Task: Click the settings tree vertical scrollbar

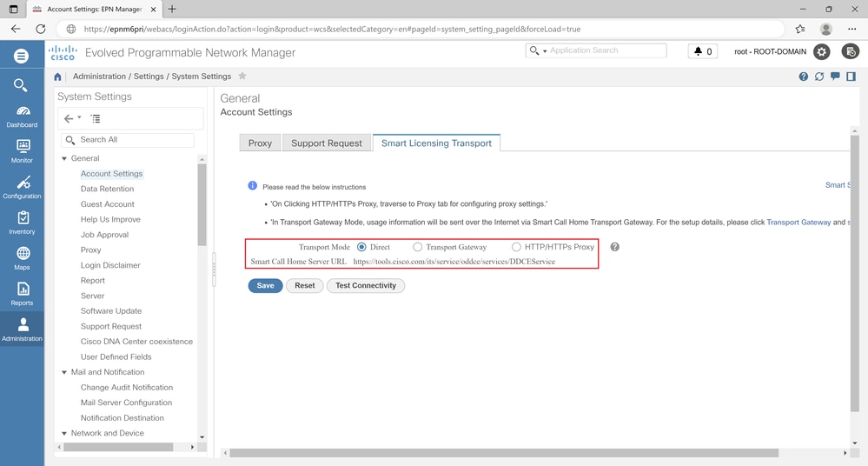Action: [x=202, y=204]
